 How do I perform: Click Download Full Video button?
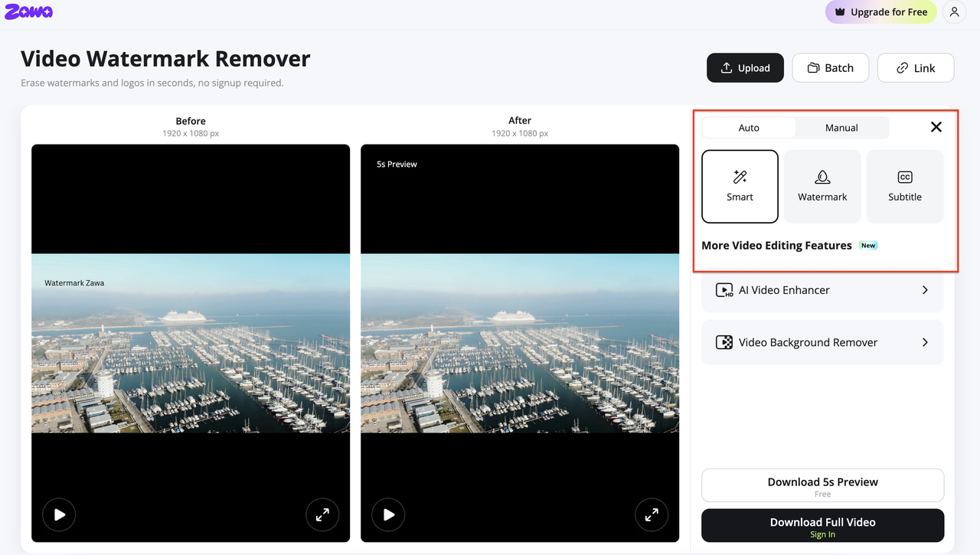click(x=822, y=526)
